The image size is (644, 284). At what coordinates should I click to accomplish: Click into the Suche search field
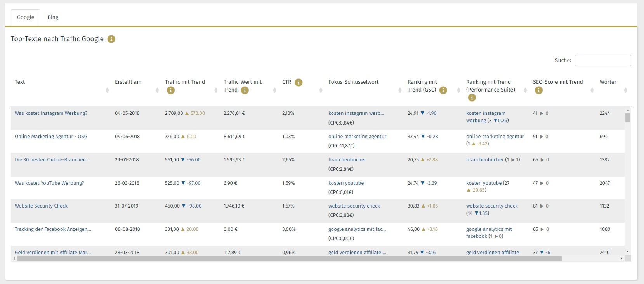coord(602,61)
